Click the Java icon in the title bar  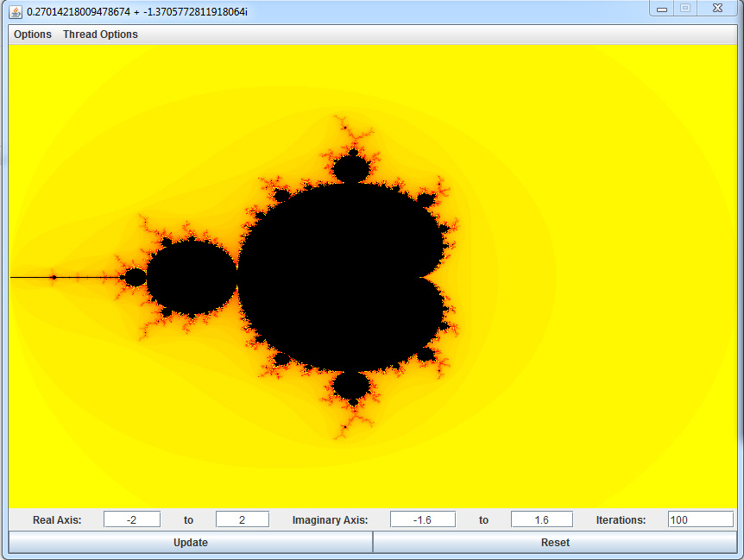(16, 12)
